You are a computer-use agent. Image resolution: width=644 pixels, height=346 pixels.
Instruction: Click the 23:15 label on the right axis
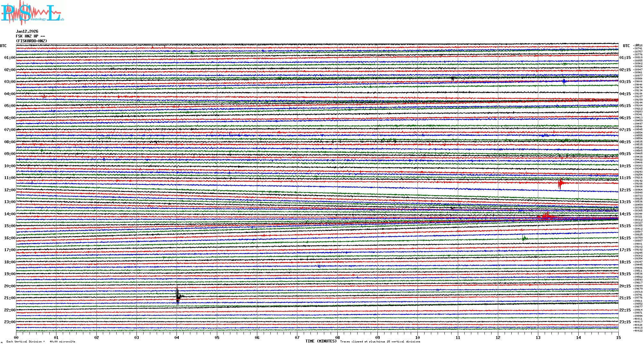pos(625,322)
